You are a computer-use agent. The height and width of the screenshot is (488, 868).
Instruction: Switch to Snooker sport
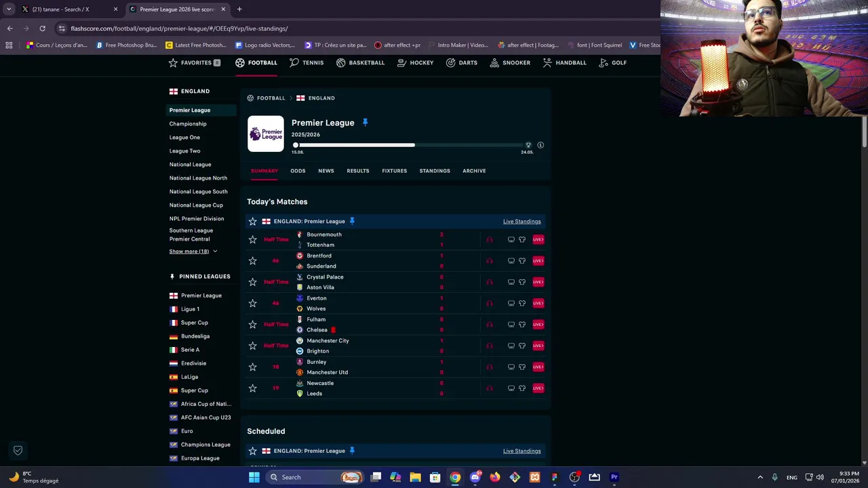(510, 62)
